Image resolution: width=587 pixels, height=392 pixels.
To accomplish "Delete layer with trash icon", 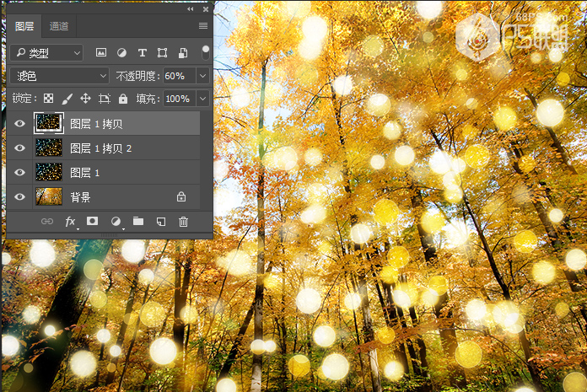I will click(183, 222).
